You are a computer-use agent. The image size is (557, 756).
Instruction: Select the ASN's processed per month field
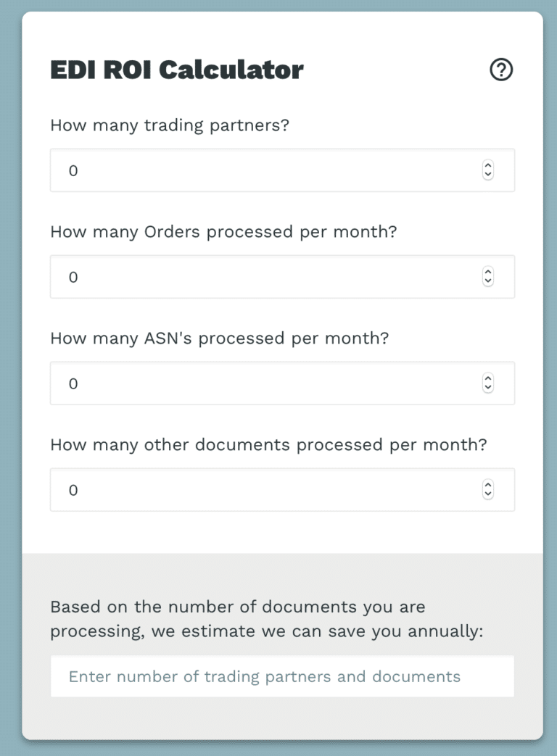(282, 383)
